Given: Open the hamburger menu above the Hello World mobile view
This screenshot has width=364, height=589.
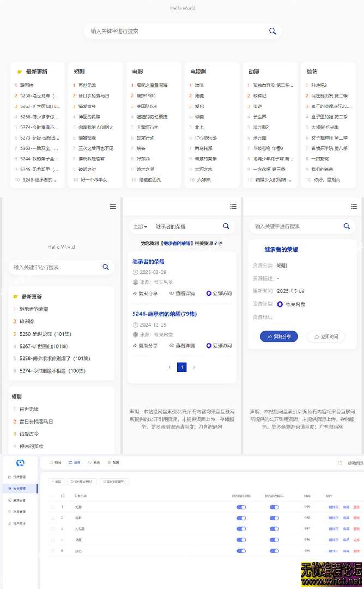Looking at the screenshot, I should tap(113, 206).
